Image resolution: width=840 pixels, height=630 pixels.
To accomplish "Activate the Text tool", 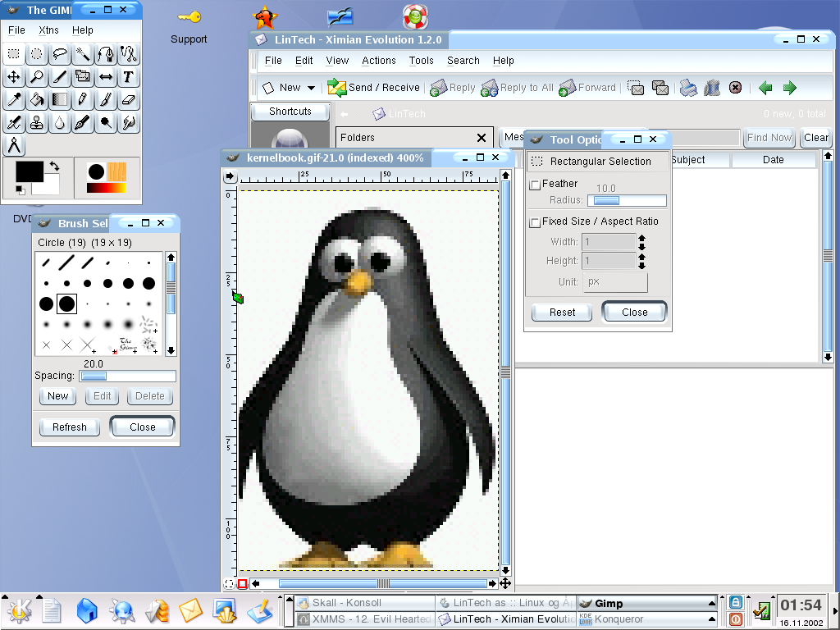I will point(129,77).
